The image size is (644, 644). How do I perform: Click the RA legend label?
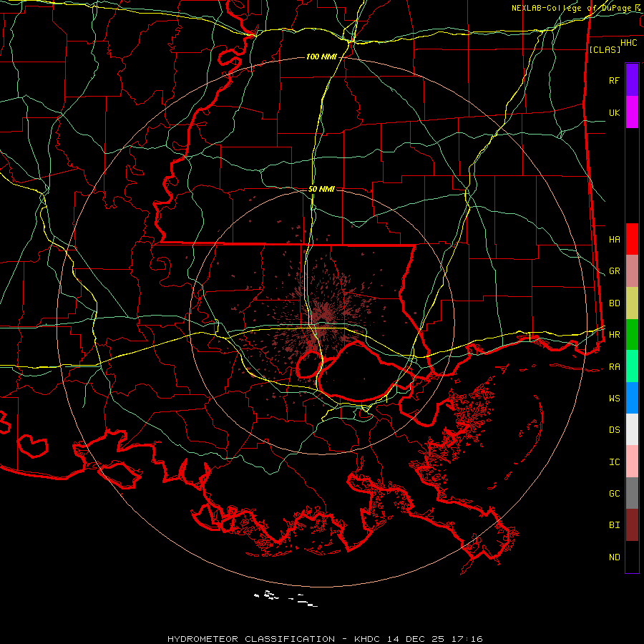[x=614, y=367]
